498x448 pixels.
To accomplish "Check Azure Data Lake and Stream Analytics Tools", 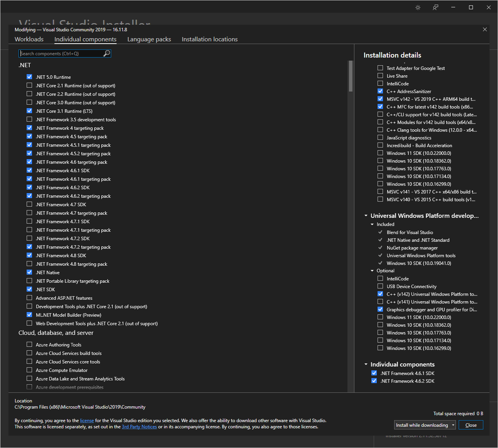I will point(29,378).
